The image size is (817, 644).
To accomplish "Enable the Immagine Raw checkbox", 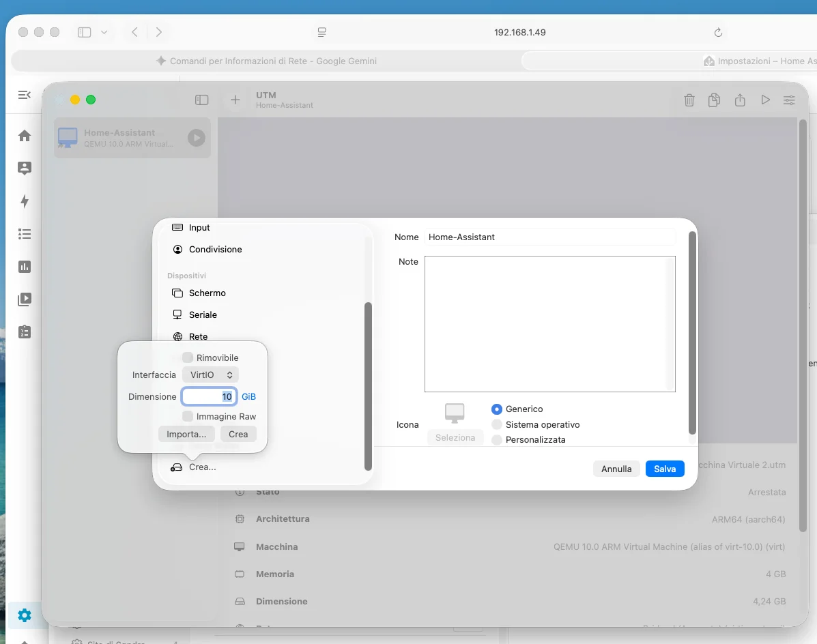I will (188, 417).
